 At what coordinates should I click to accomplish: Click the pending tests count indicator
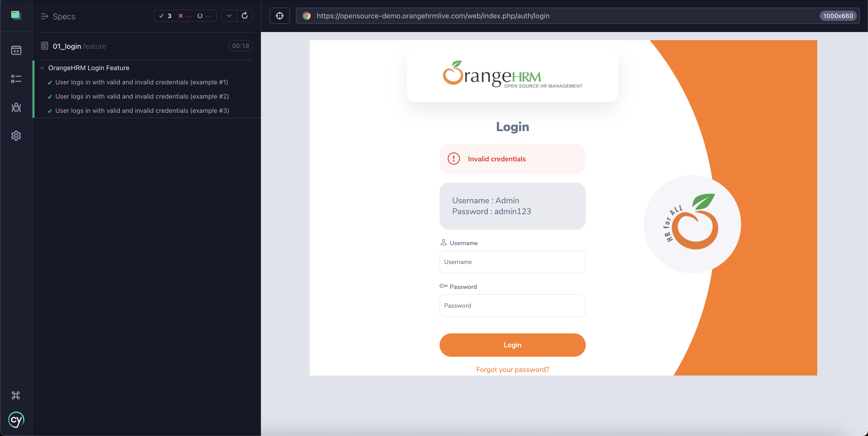tap(204, 16)
